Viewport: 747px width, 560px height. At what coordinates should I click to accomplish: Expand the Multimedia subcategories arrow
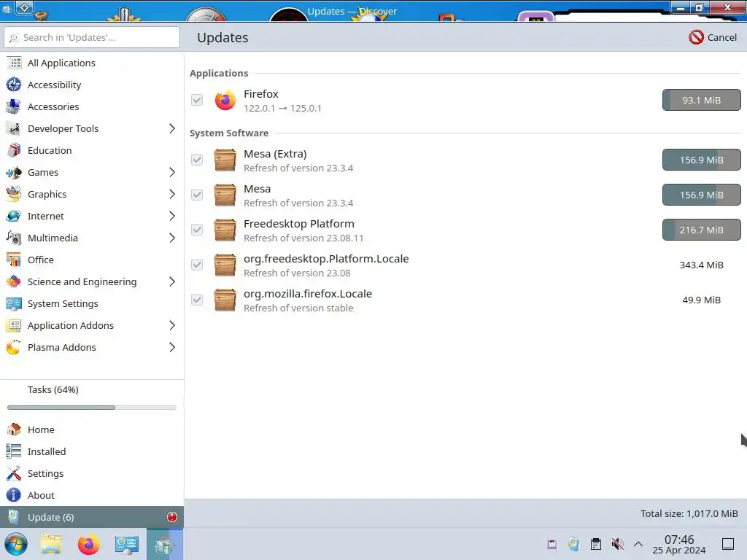coord(172,238)
